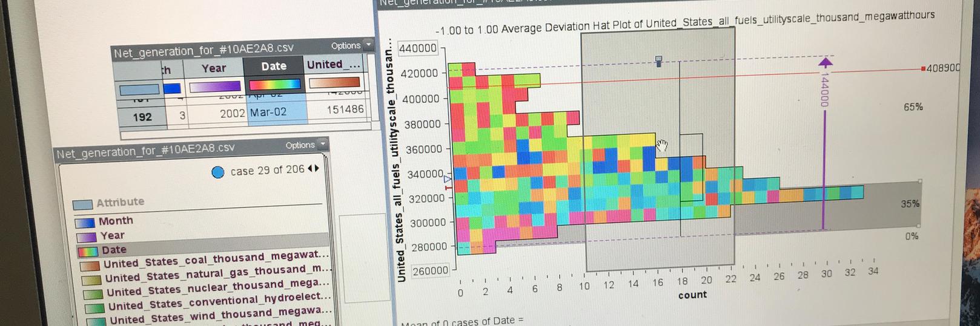Click the natural gas attribute color icon
This screenshot has width=980, height=326.
click(91, 280)
